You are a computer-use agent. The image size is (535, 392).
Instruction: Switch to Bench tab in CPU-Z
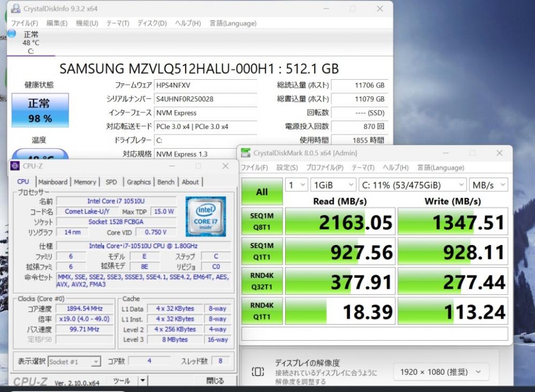pyautogui.click(x=166, y=182)
